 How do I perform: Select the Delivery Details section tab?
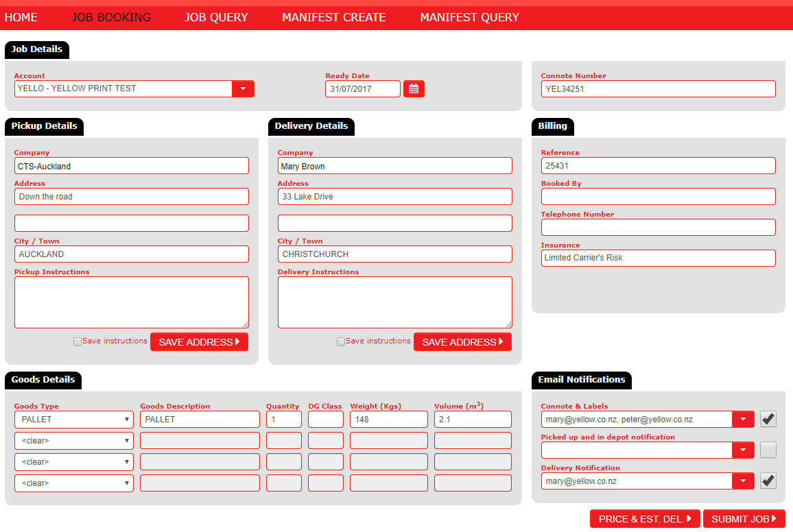(311, 126)
